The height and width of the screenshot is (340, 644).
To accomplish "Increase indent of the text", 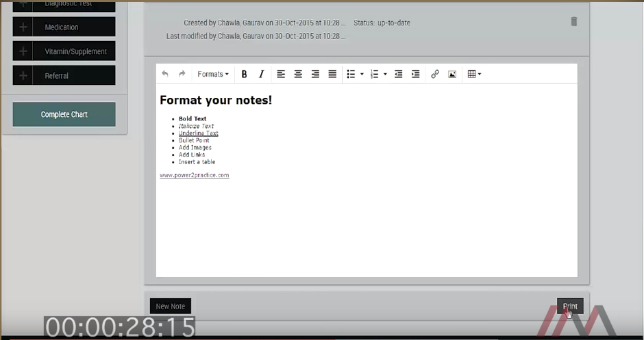I will 415,74.
